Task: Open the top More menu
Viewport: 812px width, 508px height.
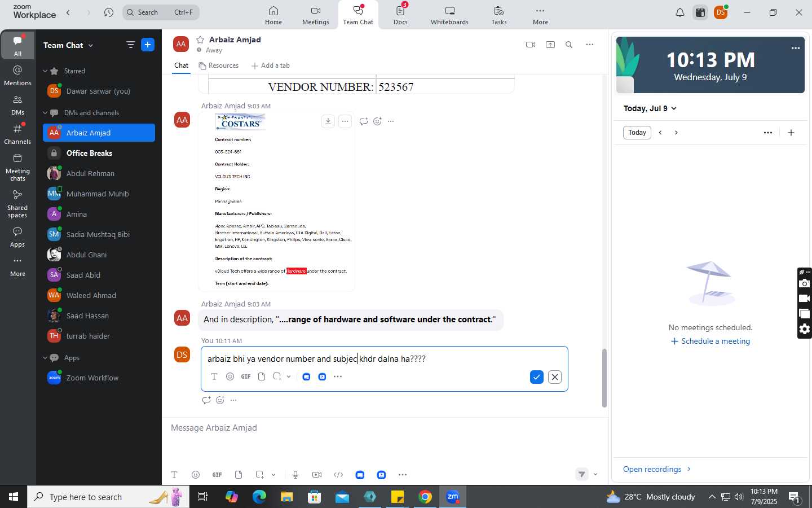Action: (x=540, y=15)
